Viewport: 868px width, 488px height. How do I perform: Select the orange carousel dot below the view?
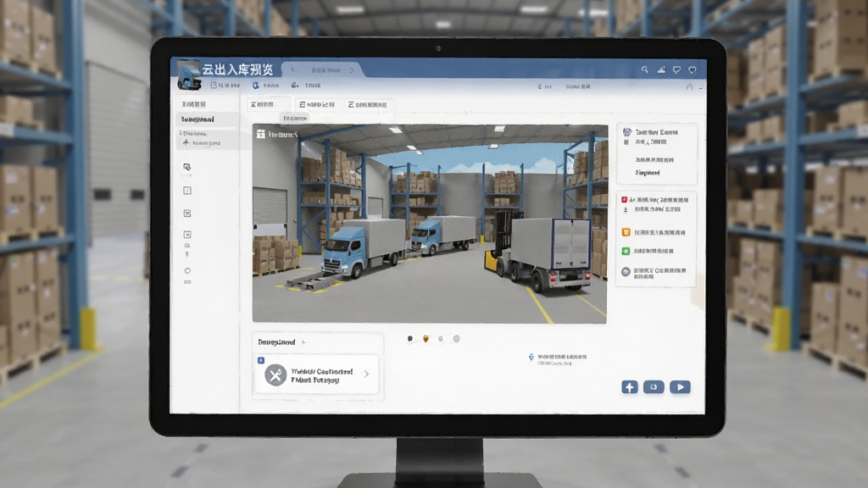[426, 339]
